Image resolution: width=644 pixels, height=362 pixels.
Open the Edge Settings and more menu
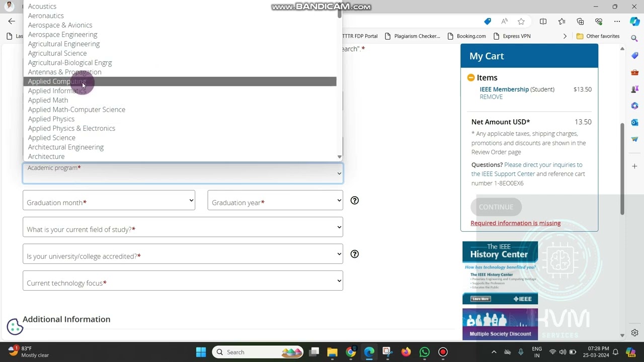[x=617, y=22]
